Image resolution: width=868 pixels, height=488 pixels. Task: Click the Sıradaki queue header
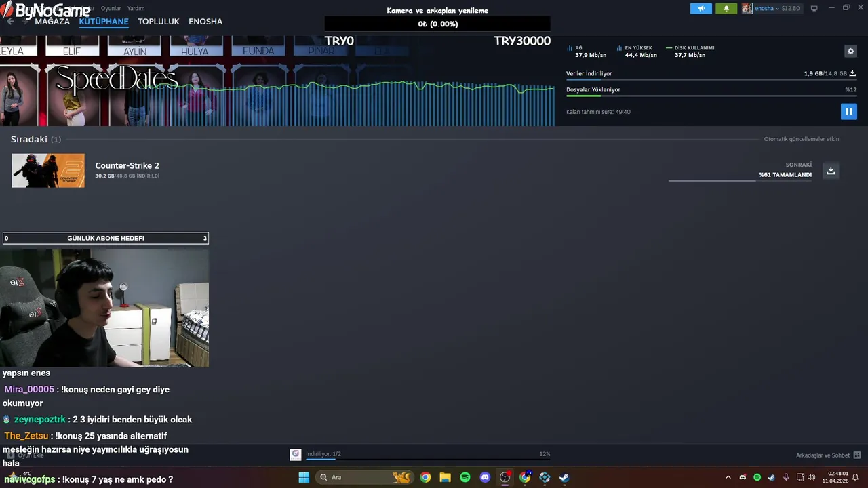click(35, 139)
